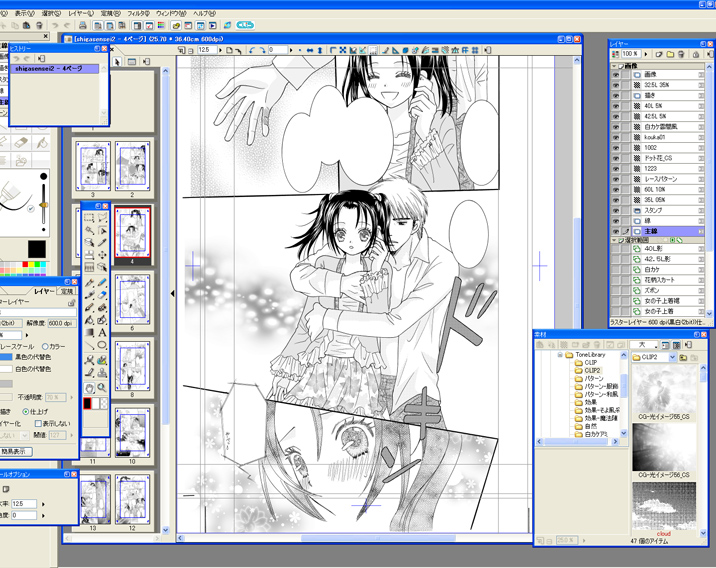Select the pencil tool in tool palette

click(102, 283)
